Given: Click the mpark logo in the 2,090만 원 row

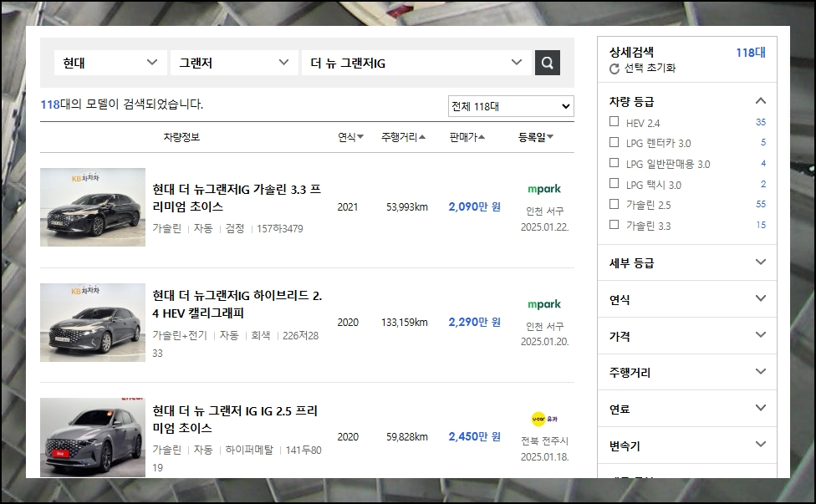Looking at the screenshot, I should pyautogui.click(x=544, y=190).
